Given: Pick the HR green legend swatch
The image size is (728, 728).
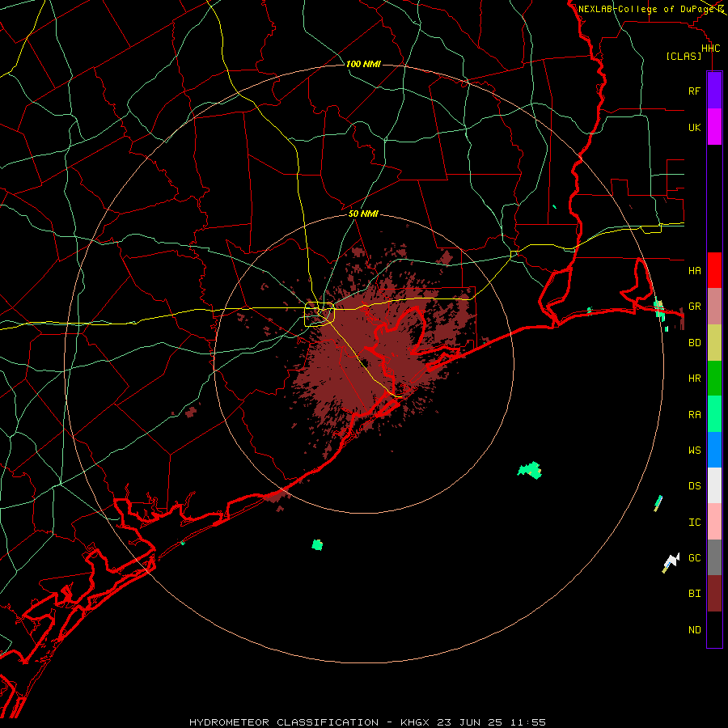Looking at the screenshot, I should coord(714,379).
